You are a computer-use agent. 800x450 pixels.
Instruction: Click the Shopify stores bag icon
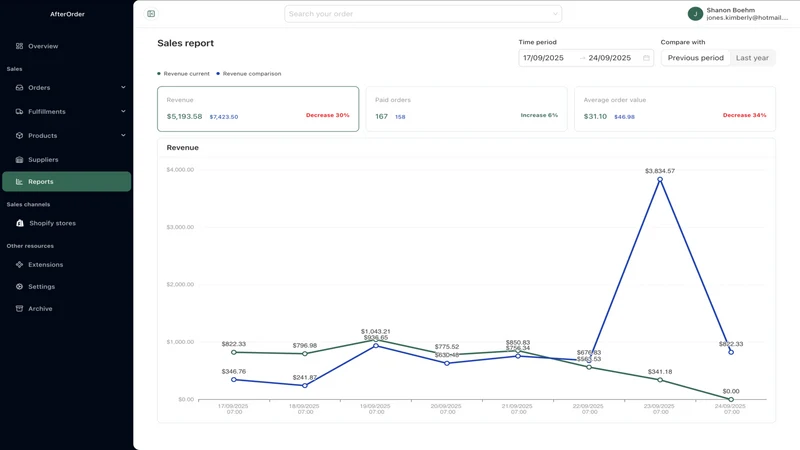click(x=19, y=223)
